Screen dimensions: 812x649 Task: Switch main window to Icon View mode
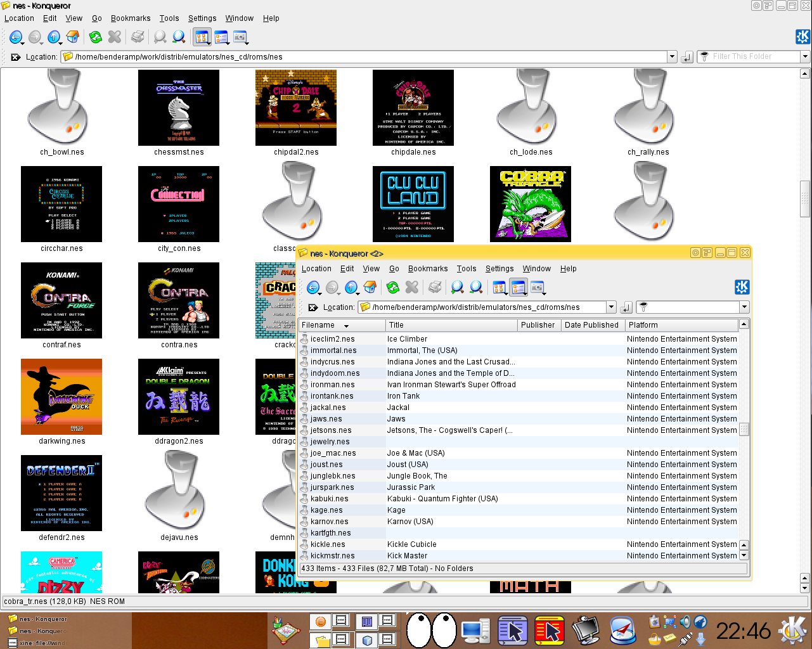(x=201, y=37)
